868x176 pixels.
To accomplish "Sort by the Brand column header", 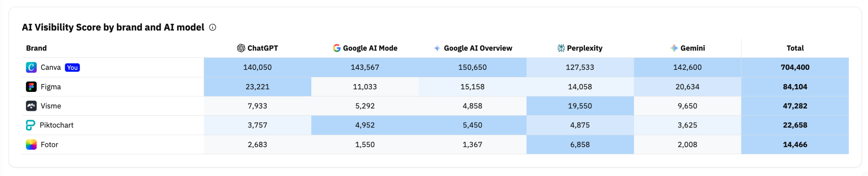I will click(x=36, y=48).
